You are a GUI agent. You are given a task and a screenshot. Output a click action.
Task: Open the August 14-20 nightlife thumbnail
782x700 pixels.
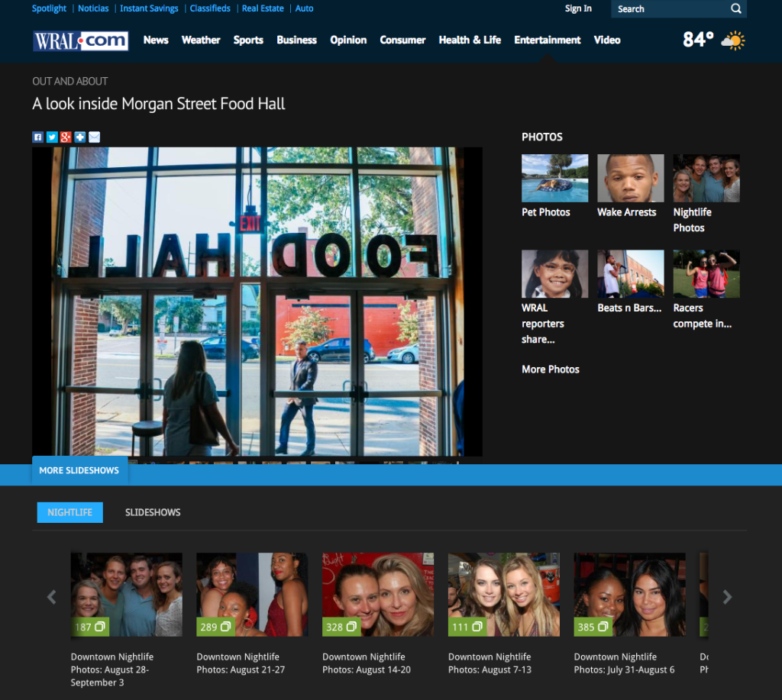point(378,595)
